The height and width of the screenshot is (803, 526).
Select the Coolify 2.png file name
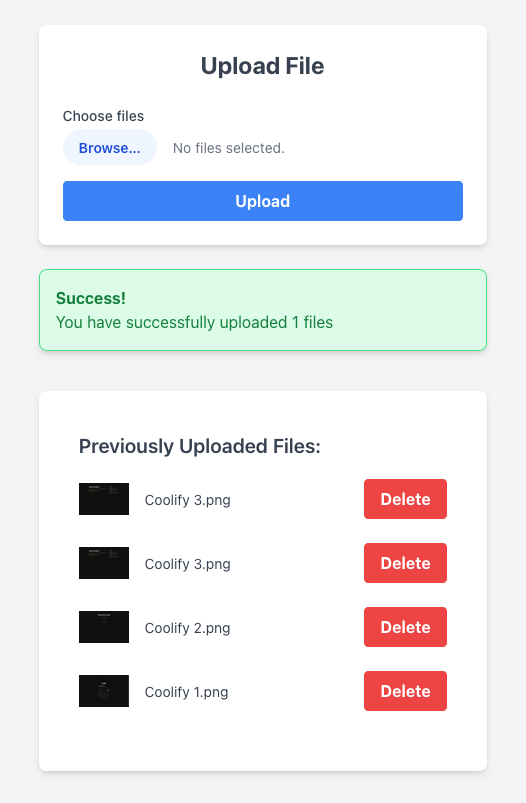187,628
